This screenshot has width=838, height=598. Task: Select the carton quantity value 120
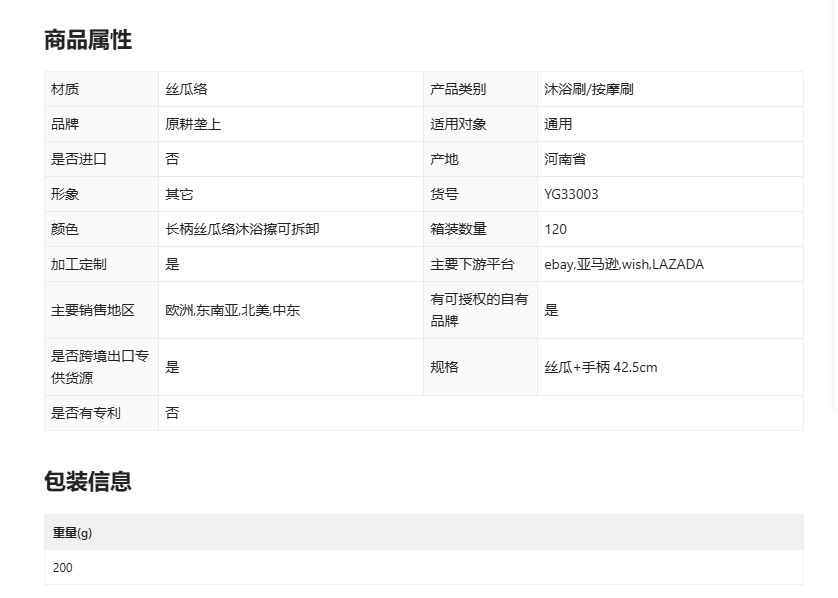point(555,229)
